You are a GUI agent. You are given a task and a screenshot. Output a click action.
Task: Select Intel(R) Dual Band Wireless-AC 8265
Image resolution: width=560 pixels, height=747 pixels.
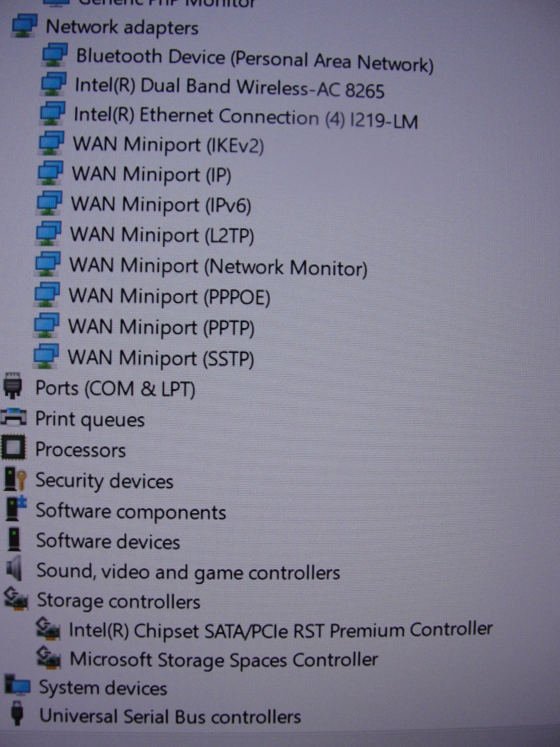pos(230,88)
